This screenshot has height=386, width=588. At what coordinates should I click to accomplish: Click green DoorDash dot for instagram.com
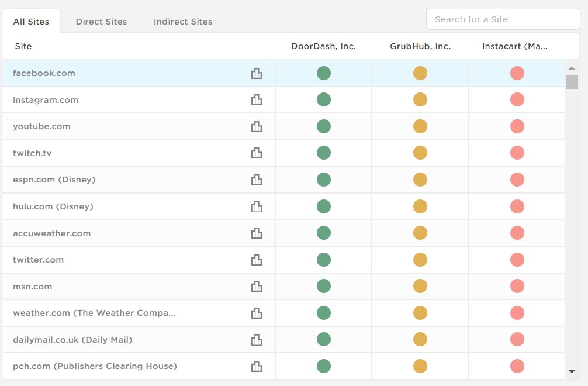tap(324, 100)
